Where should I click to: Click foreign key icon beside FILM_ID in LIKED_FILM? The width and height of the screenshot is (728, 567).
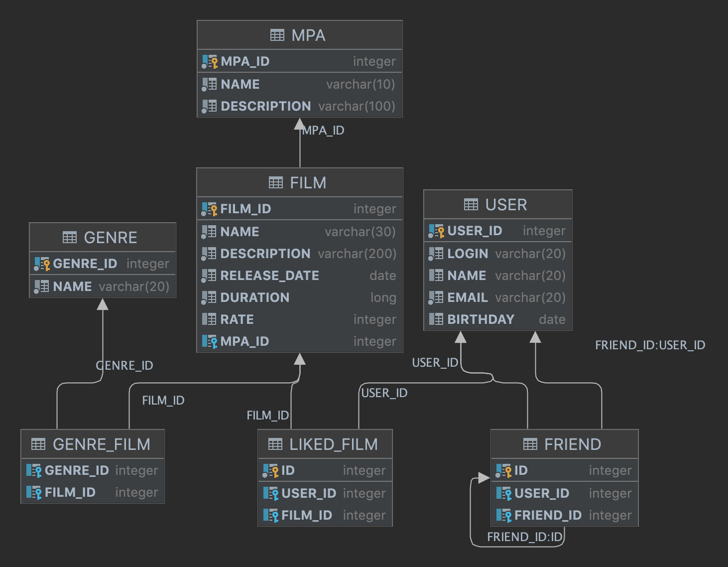coord(271,516)
